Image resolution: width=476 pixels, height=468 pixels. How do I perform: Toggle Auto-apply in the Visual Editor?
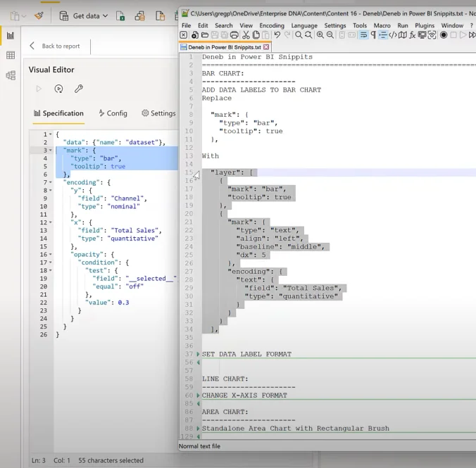pyautogui.click(x=58, y=89)
